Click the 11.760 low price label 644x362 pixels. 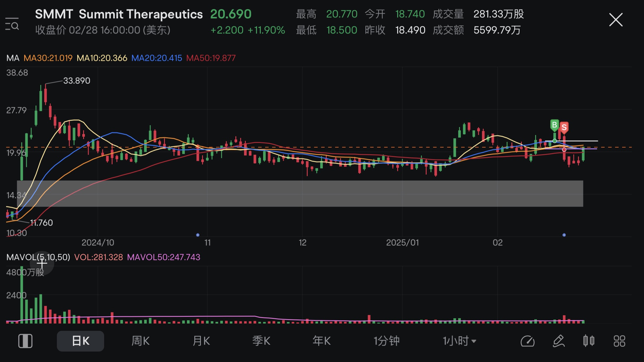(x=41, y=223)
